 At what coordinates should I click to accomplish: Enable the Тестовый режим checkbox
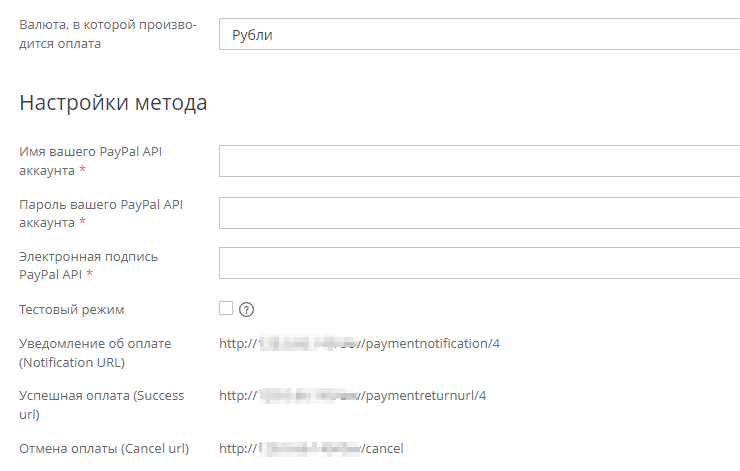point(226,308)
